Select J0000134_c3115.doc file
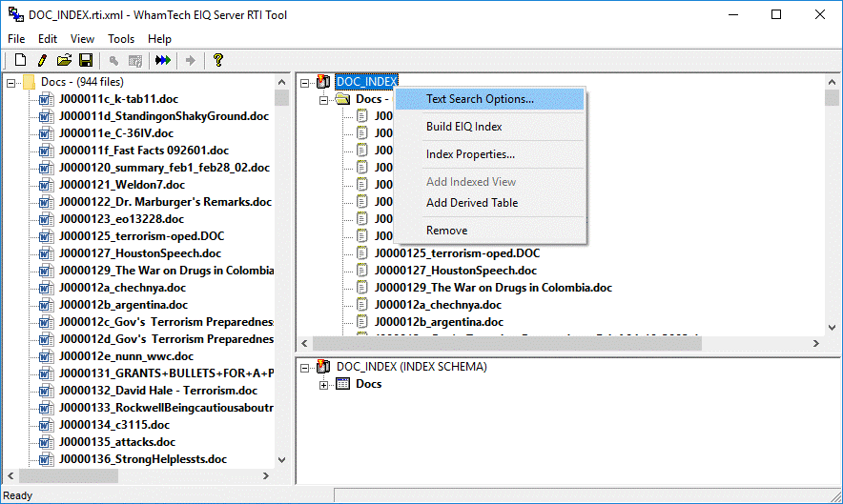Viewport: 843px width, 504px height. pyautogui.click(x=114, y=425)
